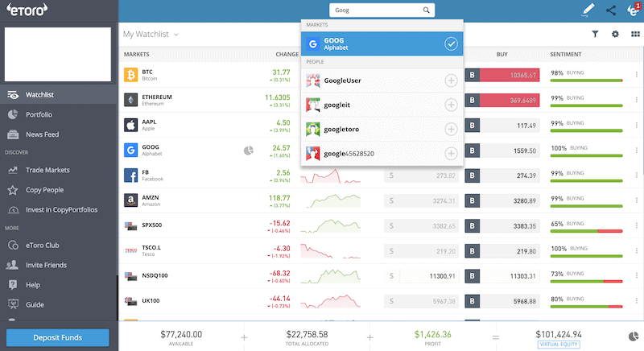Click the Amazon AMZN logo icon

pyautogui.click(x=131, y=200)
